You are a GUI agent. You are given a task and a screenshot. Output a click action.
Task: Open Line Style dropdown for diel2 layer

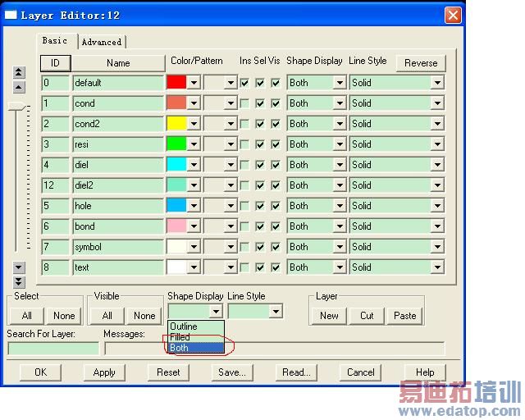point(437,185)
